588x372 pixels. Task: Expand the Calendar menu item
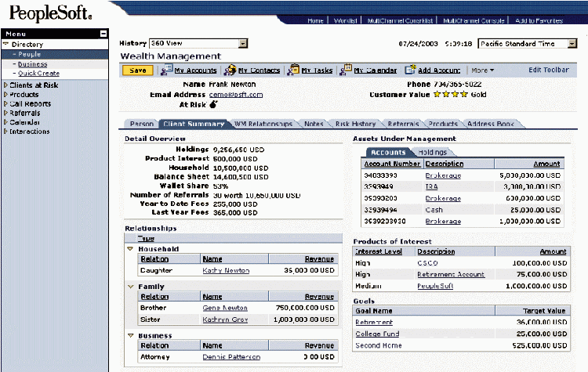click(x=5, y=121)
